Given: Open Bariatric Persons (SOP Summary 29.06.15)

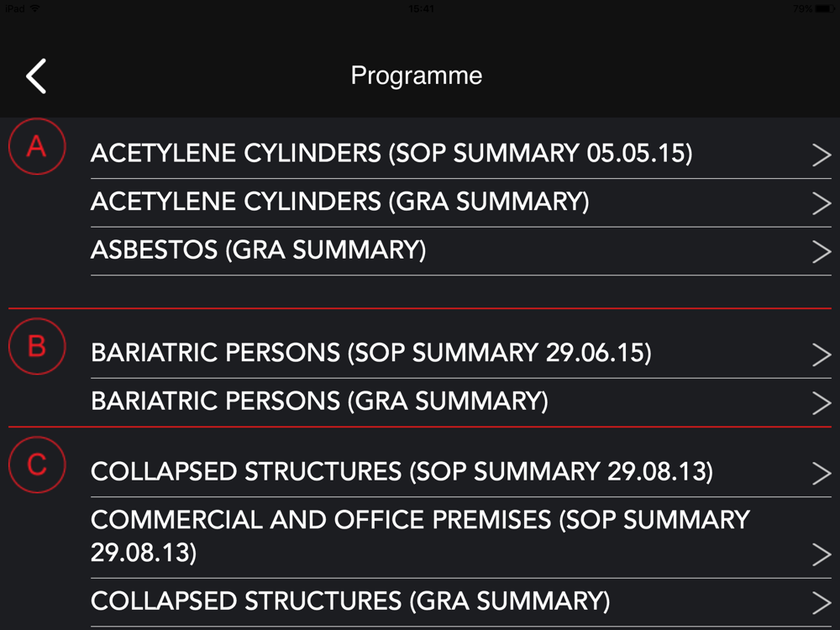Looking at the screenshot, I should (x=460, y=354).
